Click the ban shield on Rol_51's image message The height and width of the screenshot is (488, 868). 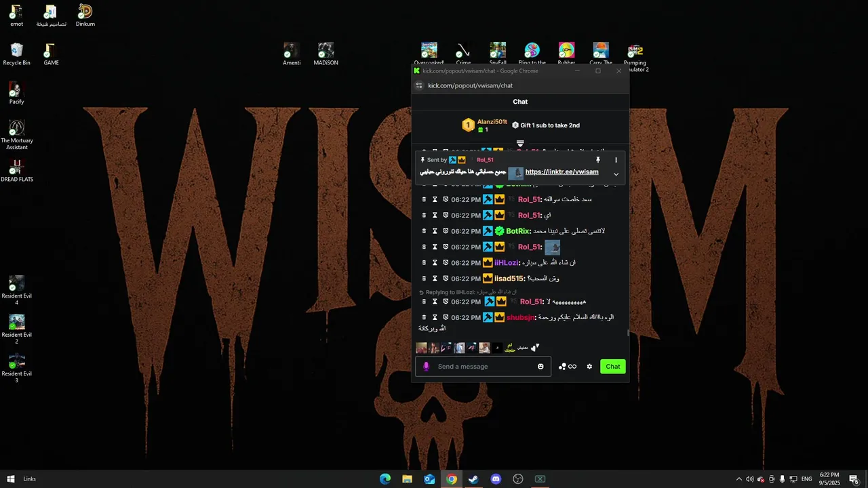pos(446,247)
